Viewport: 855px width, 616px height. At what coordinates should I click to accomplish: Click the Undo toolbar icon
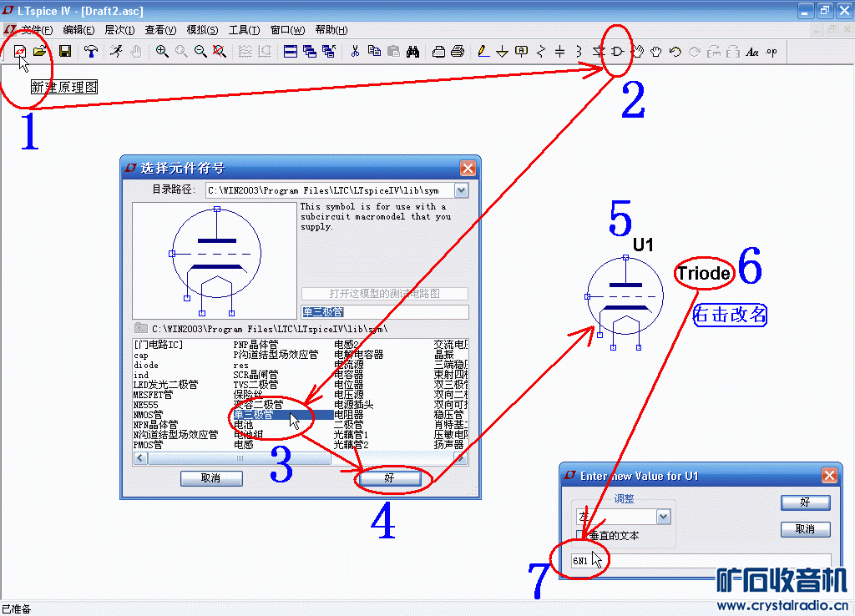[675, 51]
